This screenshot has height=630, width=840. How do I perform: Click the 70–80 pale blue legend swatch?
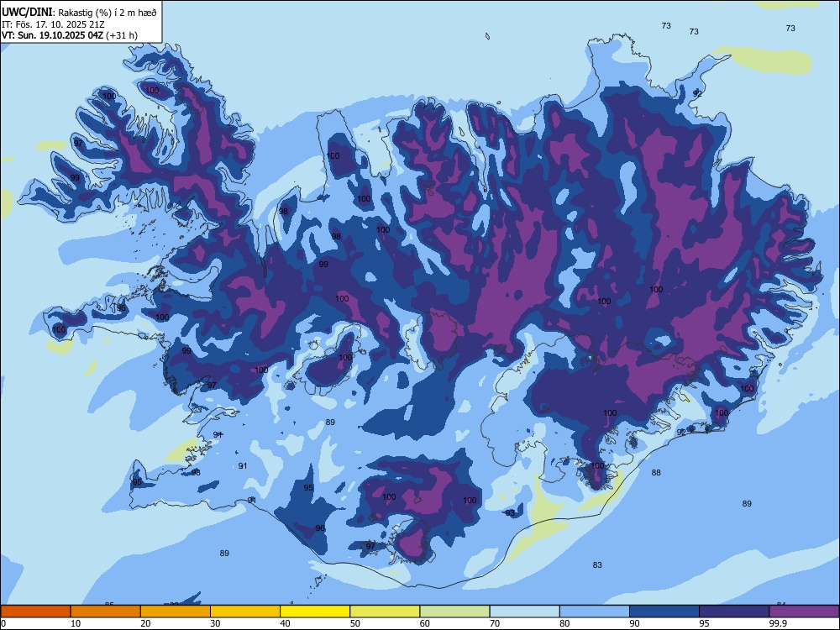point(524,612)
